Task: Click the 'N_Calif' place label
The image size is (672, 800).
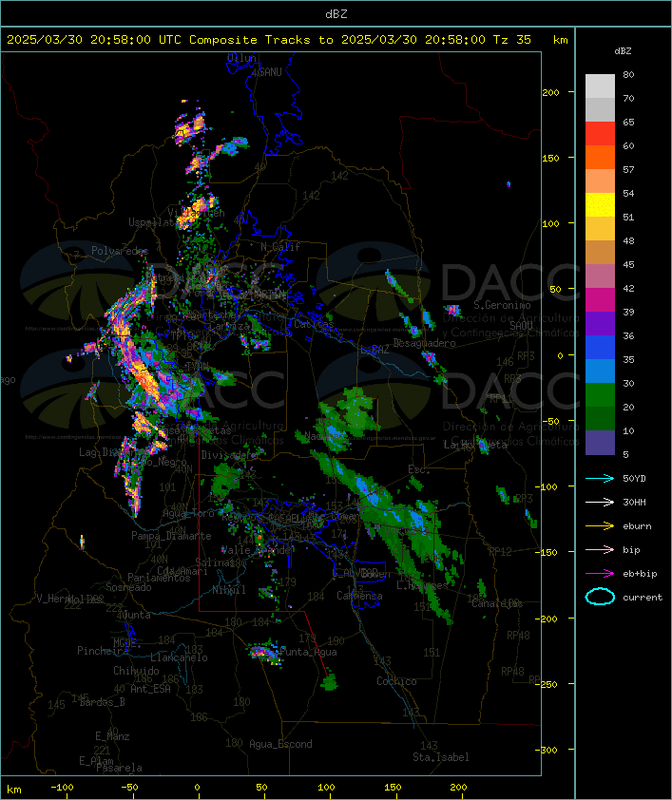Action: click(280, 247)
